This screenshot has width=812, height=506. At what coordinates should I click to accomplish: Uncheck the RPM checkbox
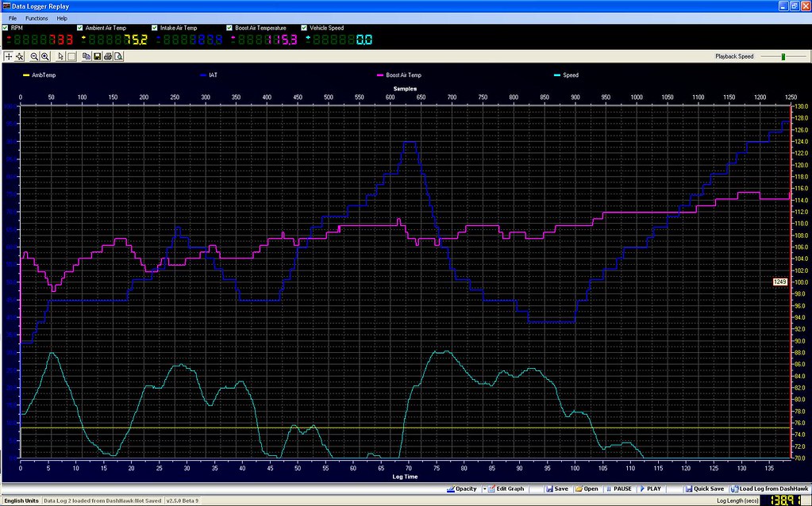click(x=6, y=28)
